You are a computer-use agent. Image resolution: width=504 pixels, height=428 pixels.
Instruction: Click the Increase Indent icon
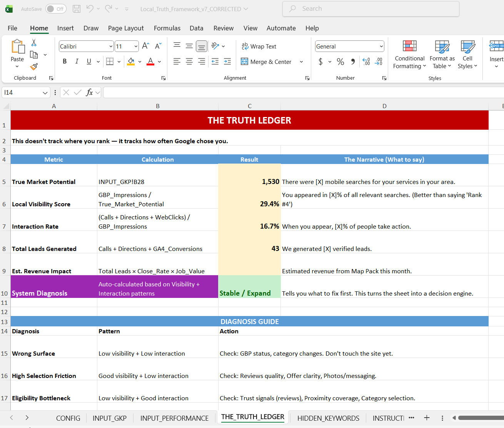point(227,62)
